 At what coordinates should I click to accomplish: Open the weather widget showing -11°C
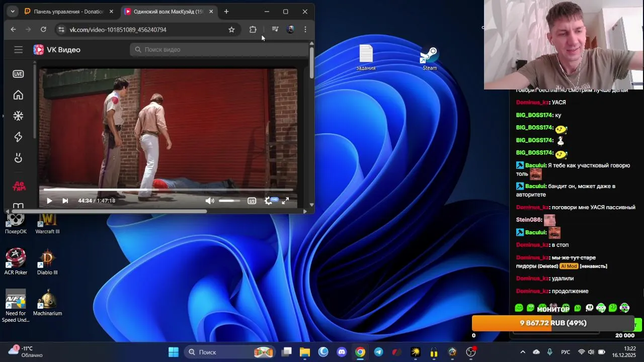point(26,352)
